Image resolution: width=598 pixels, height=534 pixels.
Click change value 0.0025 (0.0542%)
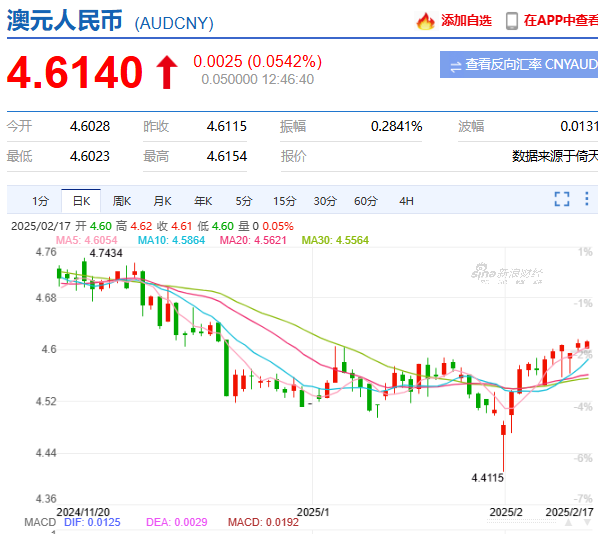coord(258,61)
